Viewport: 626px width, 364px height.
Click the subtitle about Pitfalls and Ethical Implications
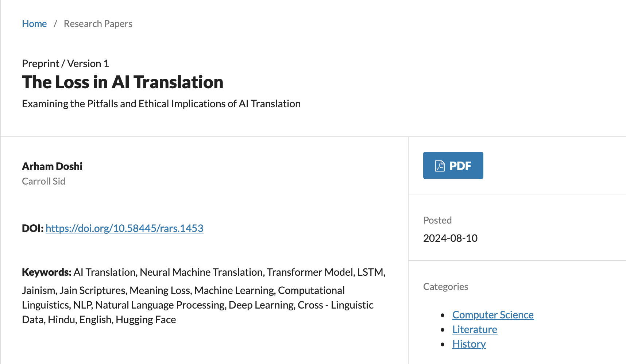[x=161, y=104]
